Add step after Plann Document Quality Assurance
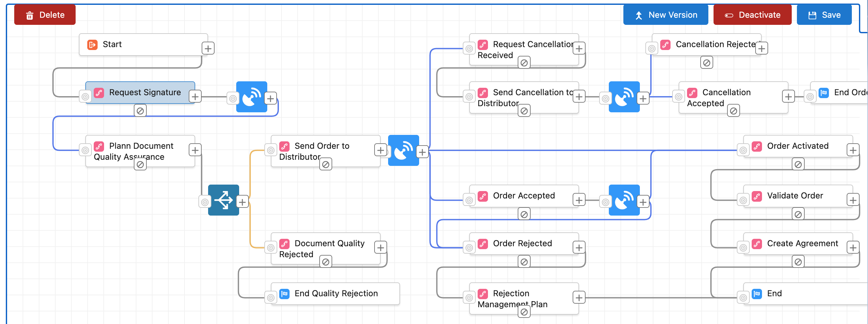The image size is (868, 324). 195,150
